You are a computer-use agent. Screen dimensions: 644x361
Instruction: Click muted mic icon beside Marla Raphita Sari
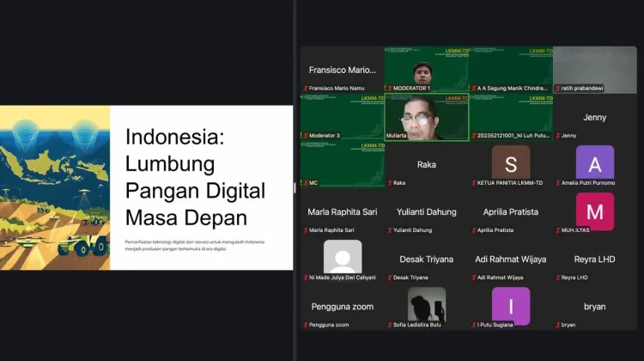pos(306,230)
